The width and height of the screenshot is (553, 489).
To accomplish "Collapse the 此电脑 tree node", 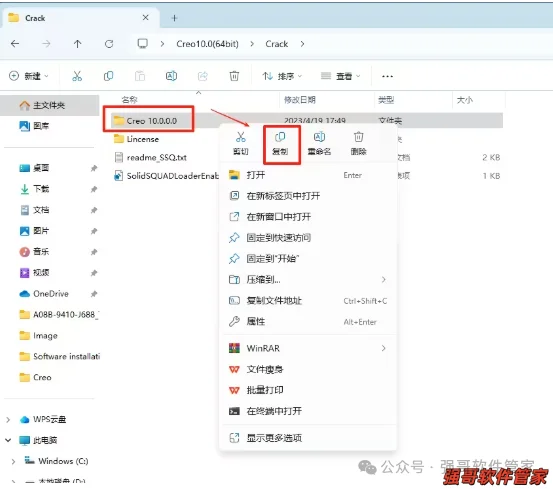I will tap(8, 440).
